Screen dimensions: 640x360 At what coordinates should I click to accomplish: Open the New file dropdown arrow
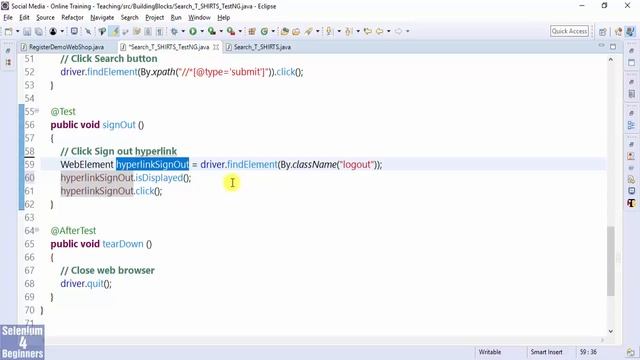(x=17, y=31)
